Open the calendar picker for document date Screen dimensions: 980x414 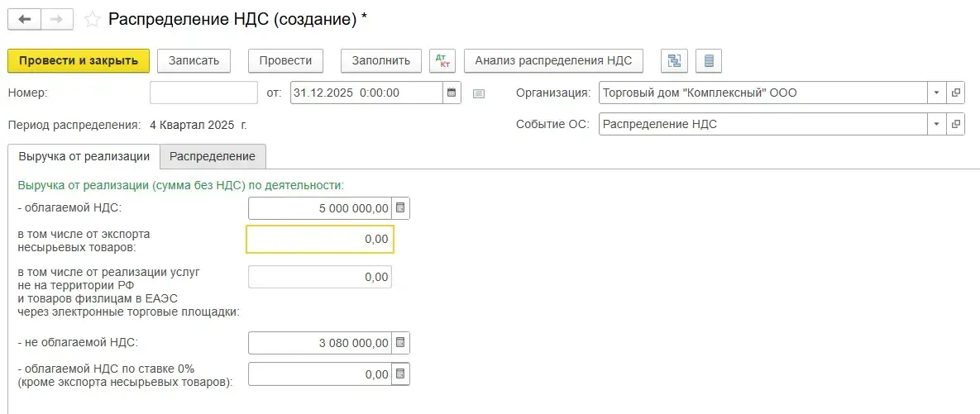point(452,93)
